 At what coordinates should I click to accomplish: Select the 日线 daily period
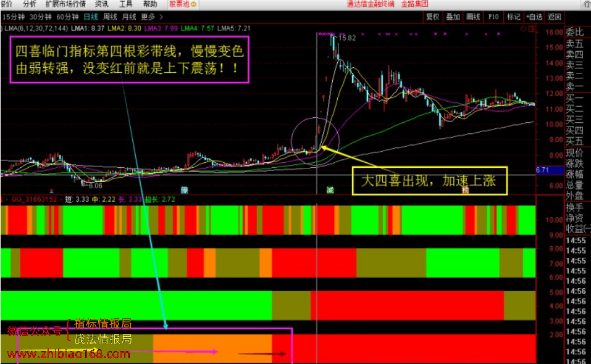click(x=91, y=17)
